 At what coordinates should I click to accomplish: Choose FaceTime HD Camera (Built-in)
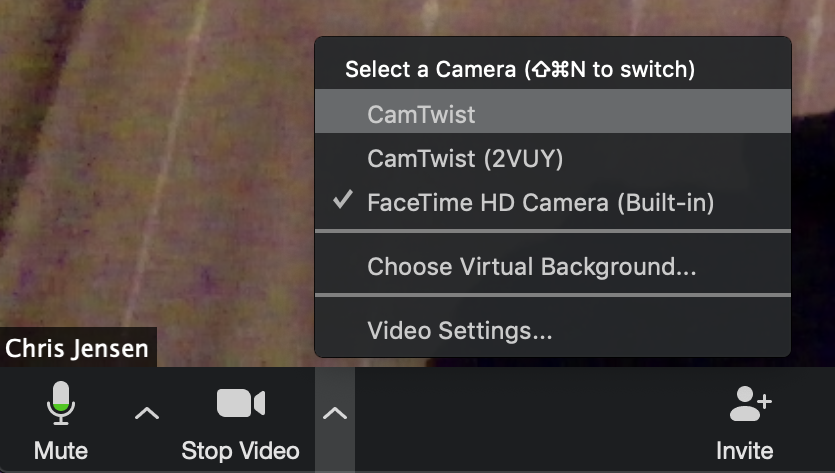pyautogui.click(x=553, y=202)
